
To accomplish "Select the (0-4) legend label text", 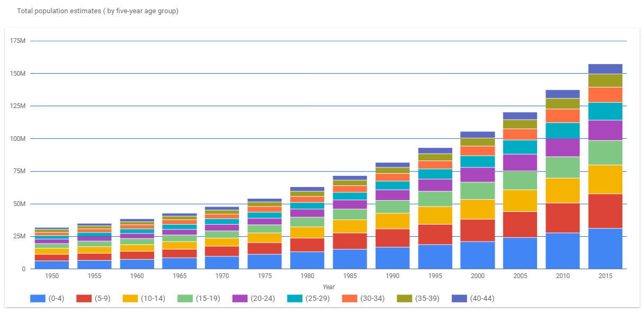I will click(x=56, y=298).
